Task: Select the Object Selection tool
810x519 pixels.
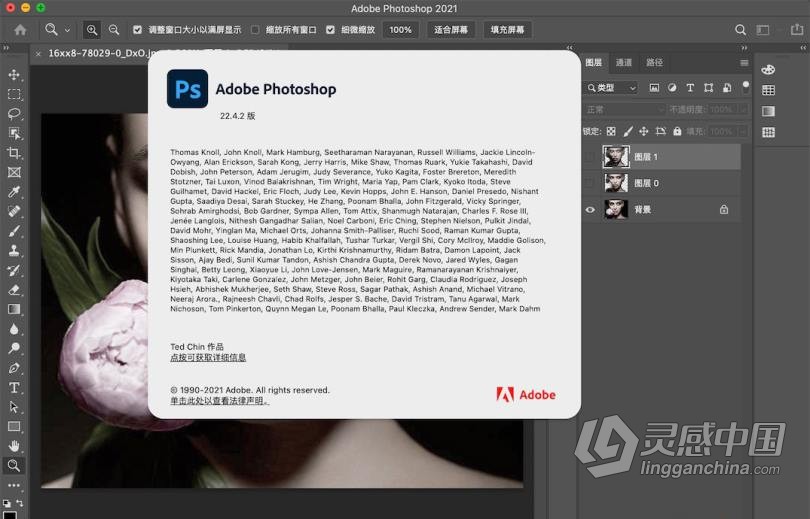Action: coord(14,134)
